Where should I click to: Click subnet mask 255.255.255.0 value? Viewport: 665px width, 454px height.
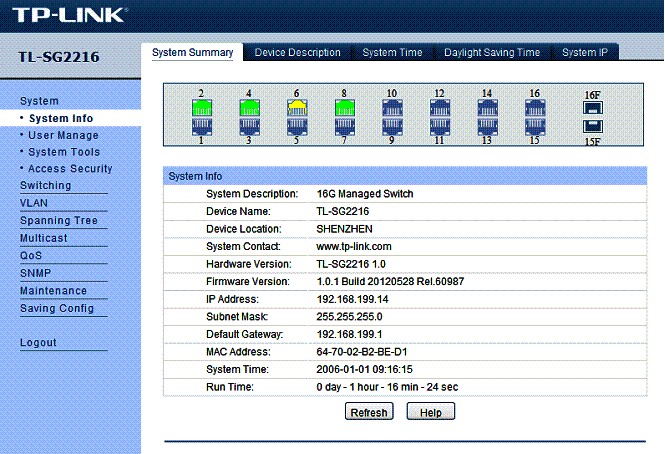coord(349,317)
